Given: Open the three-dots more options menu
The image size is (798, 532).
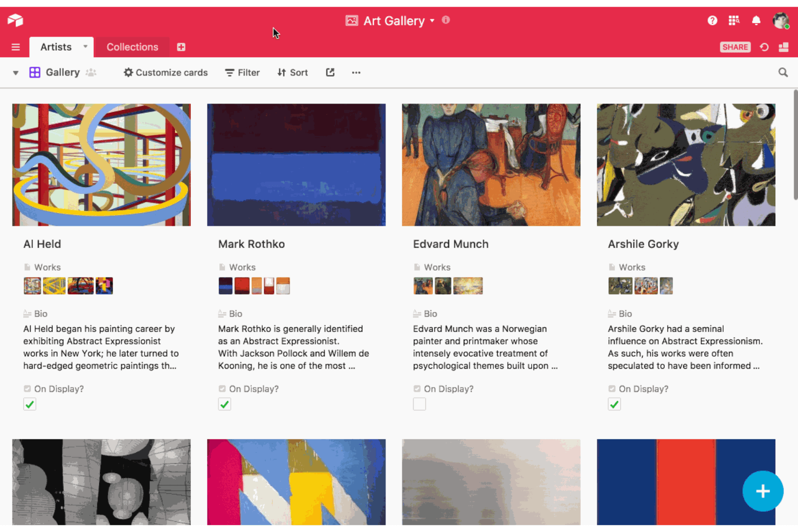Looking at the screenshot, I should click(356, 72).
